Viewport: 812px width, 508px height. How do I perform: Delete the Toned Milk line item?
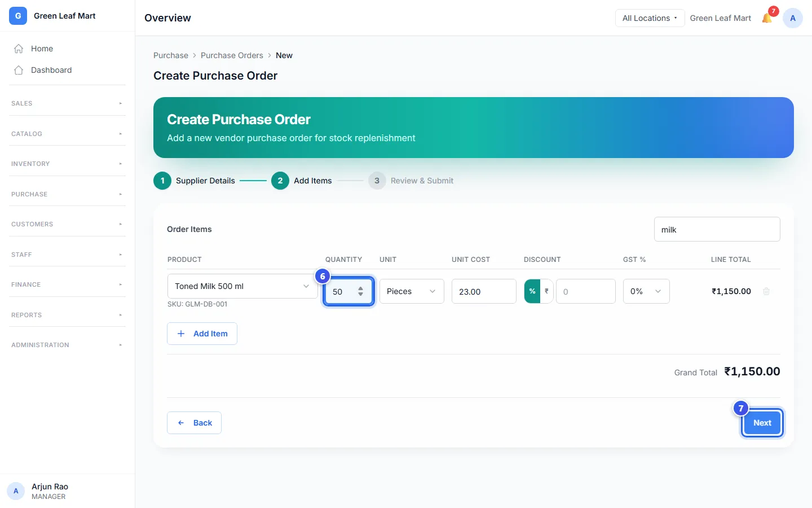point(766,291)
